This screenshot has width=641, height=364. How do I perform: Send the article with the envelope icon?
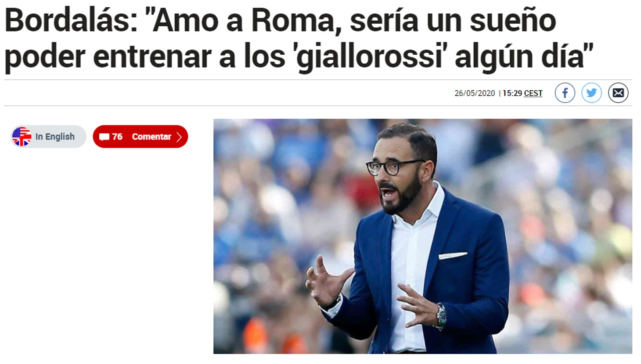[x=618, y=93]
